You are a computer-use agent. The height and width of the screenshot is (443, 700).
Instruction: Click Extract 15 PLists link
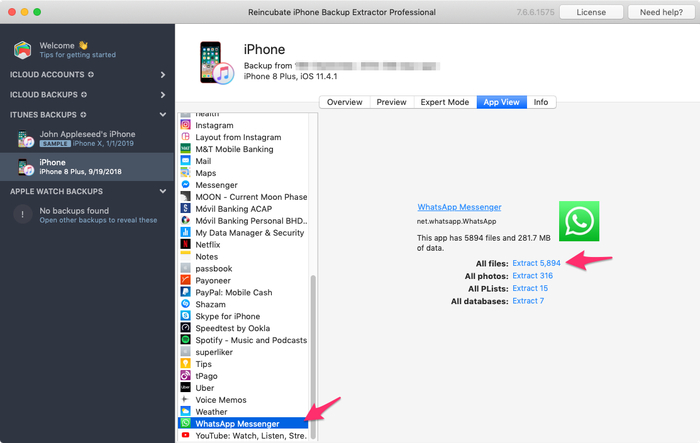[x=530, y=288]
